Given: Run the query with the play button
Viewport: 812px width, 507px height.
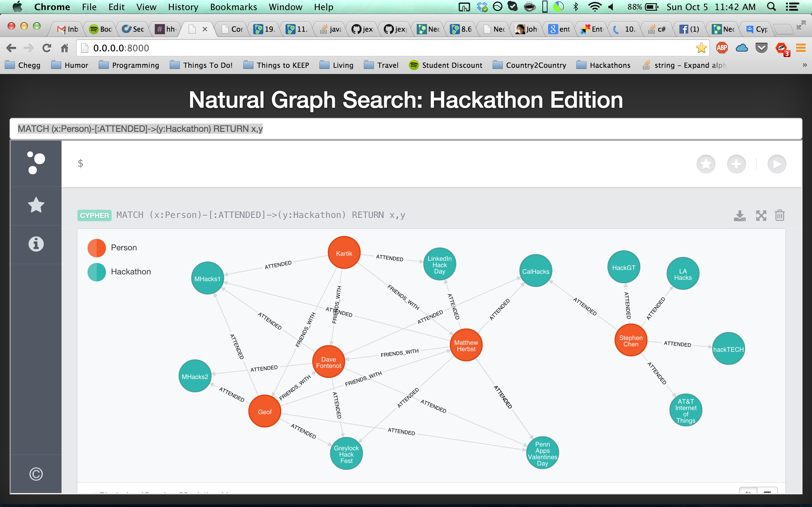Looking at the screenshot, I should (x=777, y=164).
